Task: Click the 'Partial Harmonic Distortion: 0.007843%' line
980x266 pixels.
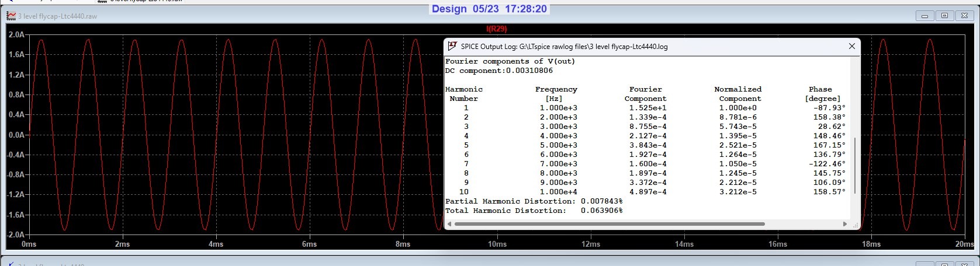Action: [x=534, y=201]
